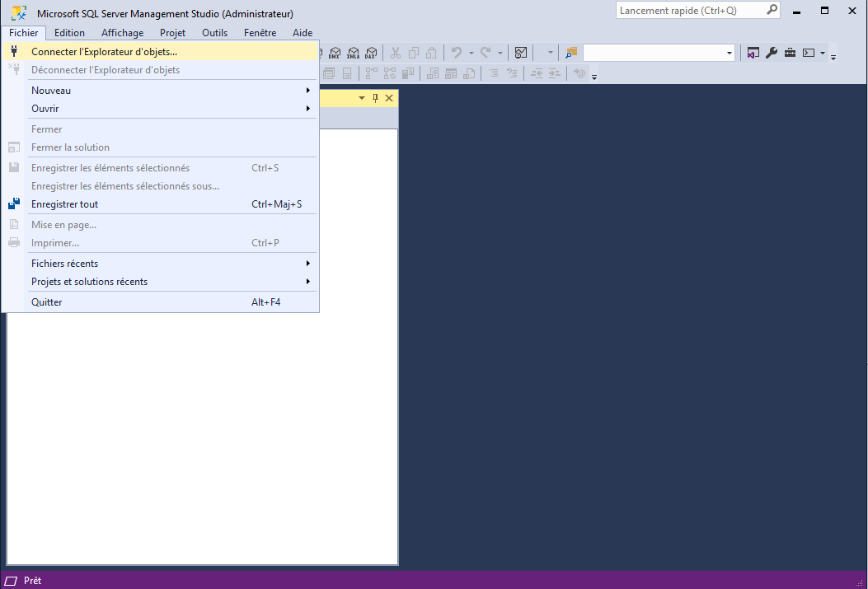Click the increase indent toolbar icon

554,73
